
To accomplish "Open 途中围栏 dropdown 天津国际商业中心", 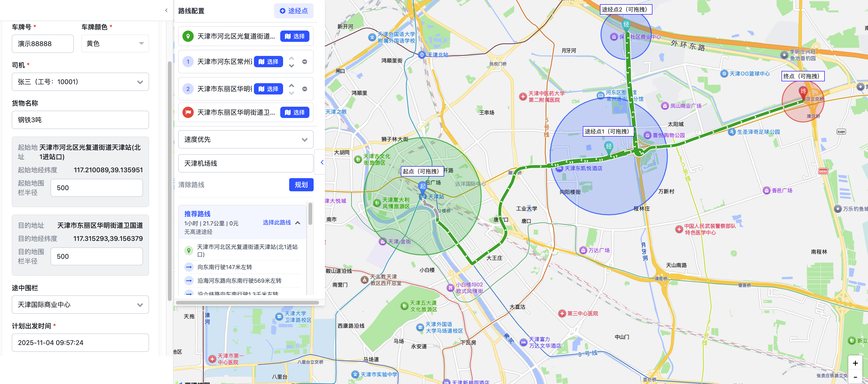I will coord(80,305).
